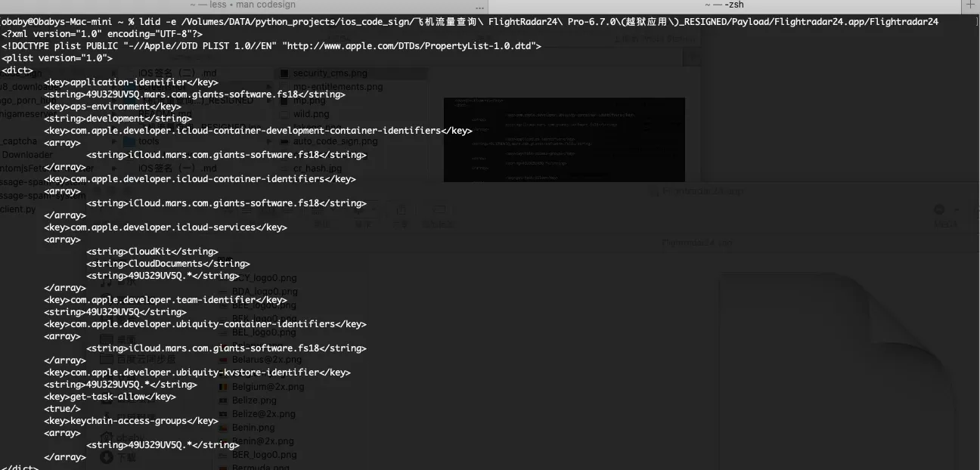Click the ubiquity-container-identifiers key line
Screen dimensions: 980x470
205,324
